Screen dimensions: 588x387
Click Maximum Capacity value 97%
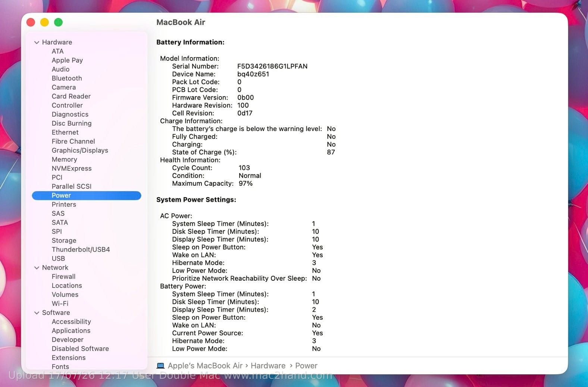245,183
